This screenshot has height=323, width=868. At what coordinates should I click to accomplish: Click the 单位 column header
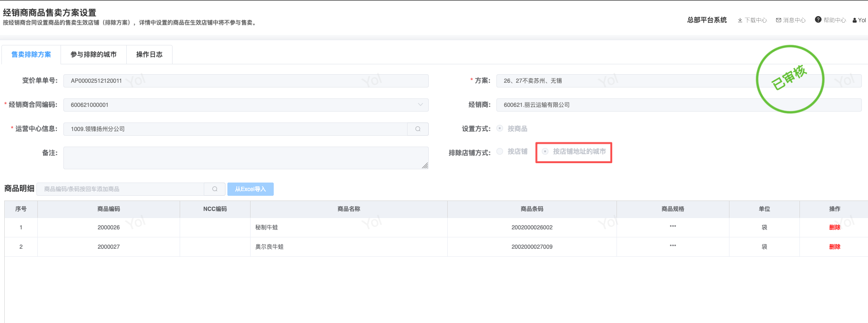(x=764, y=209)
